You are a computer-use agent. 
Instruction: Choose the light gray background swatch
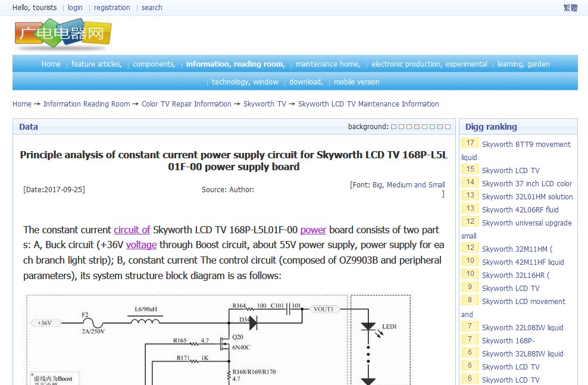point(393,127)
